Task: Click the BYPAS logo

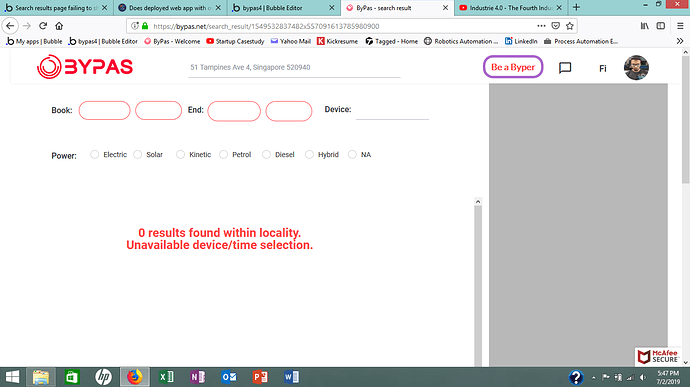Action: [85, 67]
